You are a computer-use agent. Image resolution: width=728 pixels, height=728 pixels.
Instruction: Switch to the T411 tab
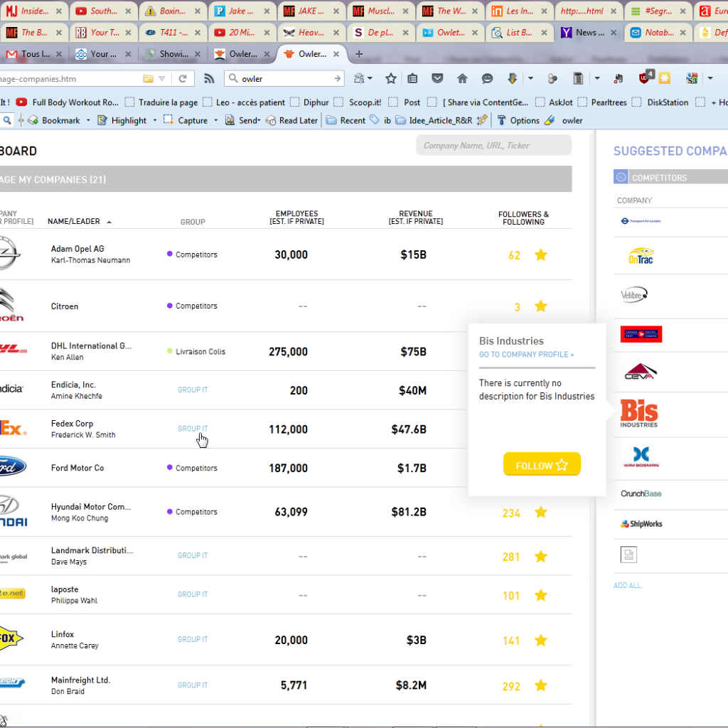[x=172, y=33]
